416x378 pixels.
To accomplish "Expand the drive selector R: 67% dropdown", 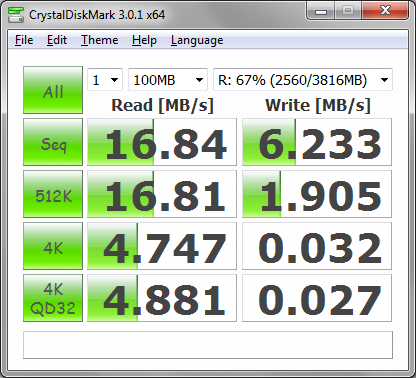I will pos(303,80).
